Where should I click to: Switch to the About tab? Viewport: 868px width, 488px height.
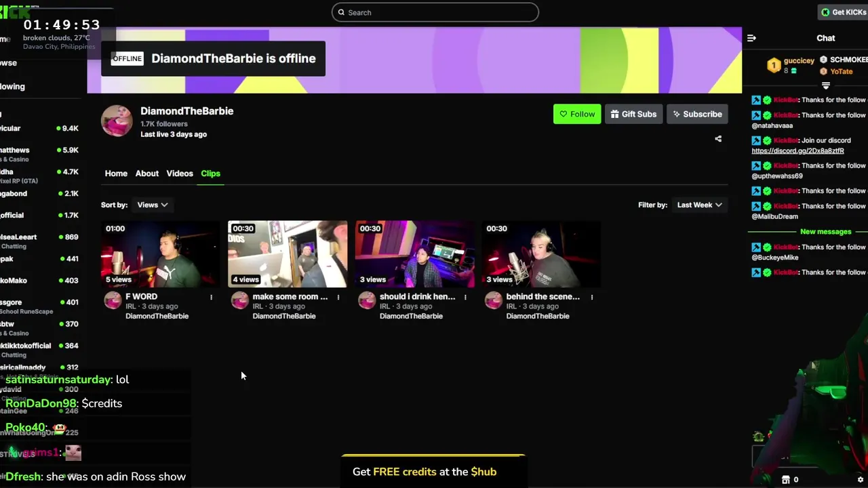click(146, 174)
